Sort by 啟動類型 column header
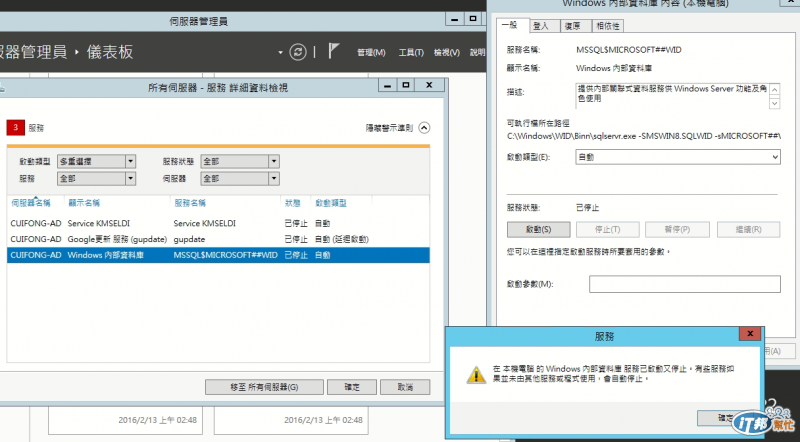The width and height of the screenshot is (800, 442). [331, 203]
